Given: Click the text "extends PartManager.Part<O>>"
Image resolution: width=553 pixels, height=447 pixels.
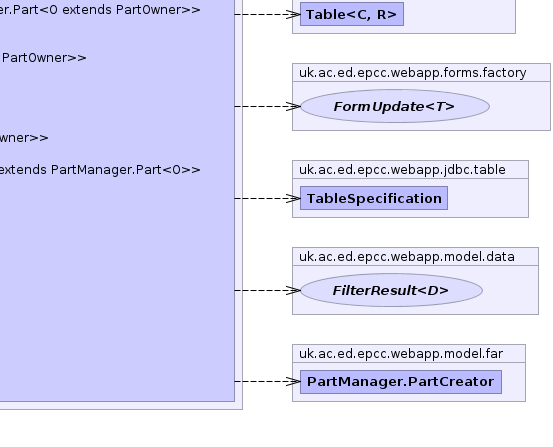Looking at the screenshot, I should point(100,170).
